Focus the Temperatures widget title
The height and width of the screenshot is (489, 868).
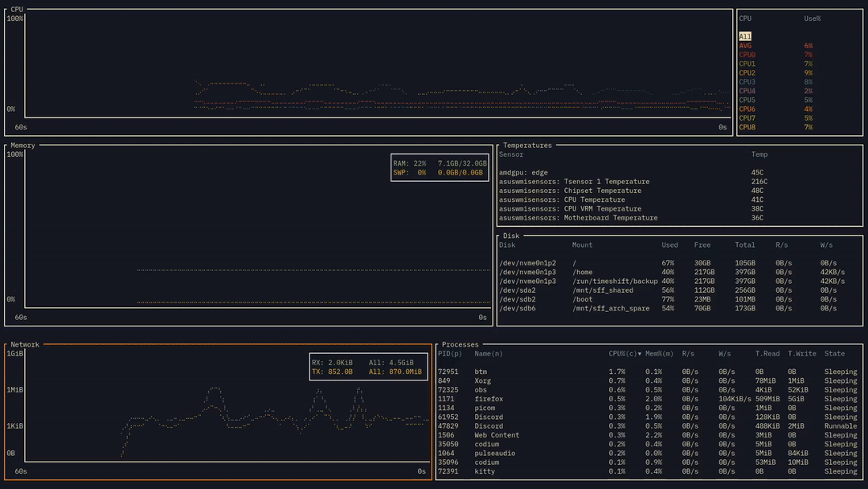click(x=527, y=146)
